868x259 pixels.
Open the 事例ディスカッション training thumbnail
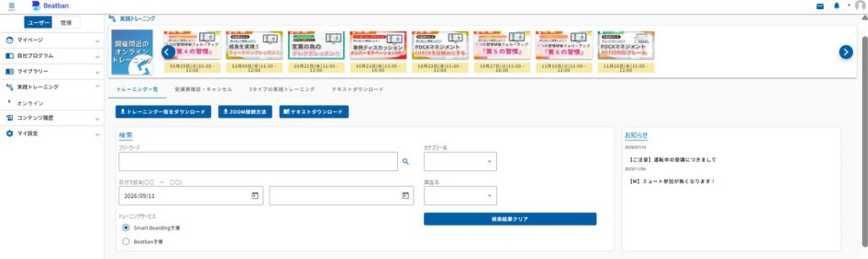pyautogui.click(x=378, y=45)
